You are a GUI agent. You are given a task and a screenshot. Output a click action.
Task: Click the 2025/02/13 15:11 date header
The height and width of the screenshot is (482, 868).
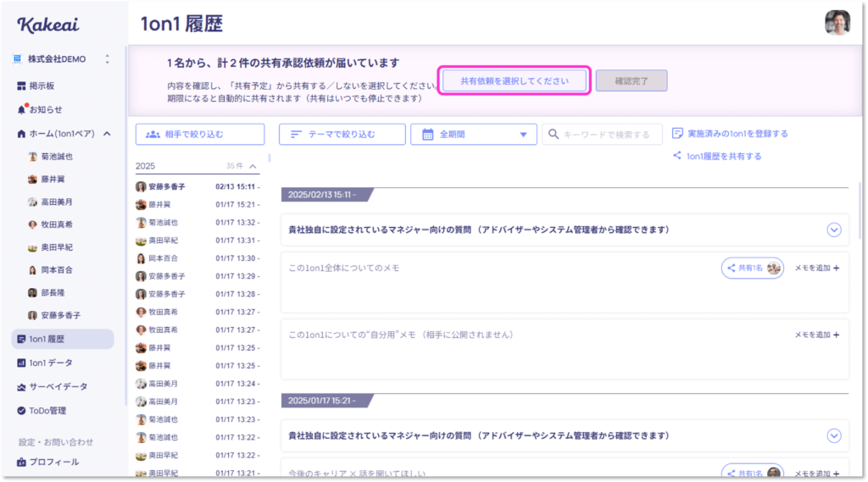click(x=325, y=195)
